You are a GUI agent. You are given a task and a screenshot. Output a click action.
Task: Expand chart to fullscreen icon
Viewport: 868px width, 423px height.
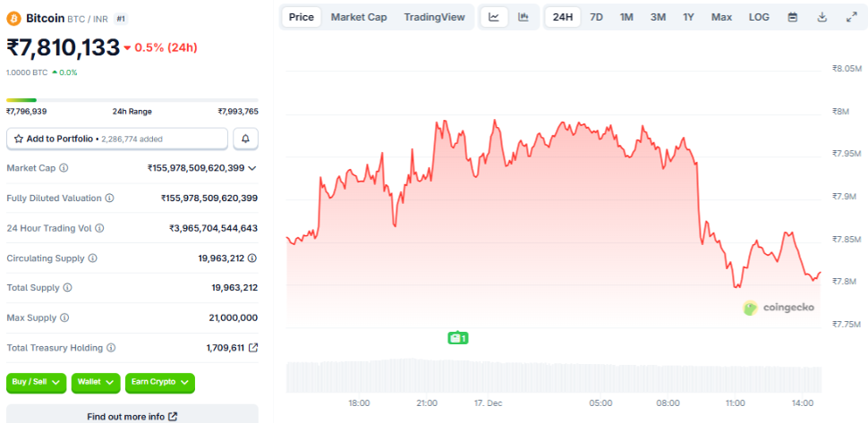(x=851, y=17)
